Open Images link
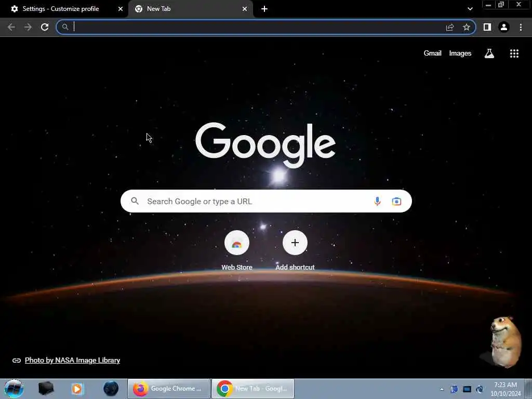Image resolution: width=532 pixels, height=399 pixels. pyautogui.click(x=460, y=54)
